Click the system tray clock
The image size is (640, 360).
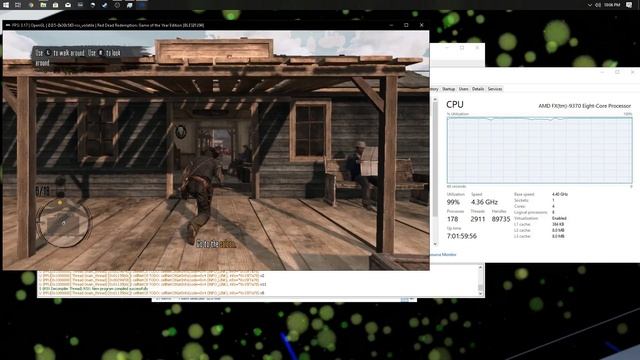[612, 5]
